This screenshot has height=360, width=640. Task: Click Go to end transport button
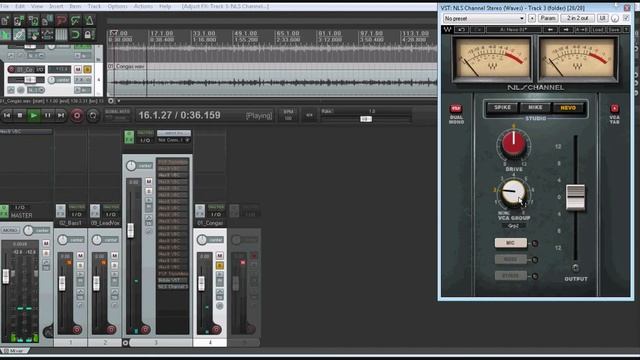(61, 116)
